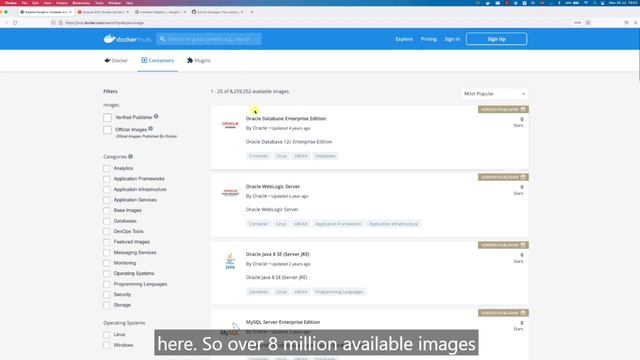640x360 pixels.
Task: Open Oracle WebLogic Server listing title
Action: [273, 186]
